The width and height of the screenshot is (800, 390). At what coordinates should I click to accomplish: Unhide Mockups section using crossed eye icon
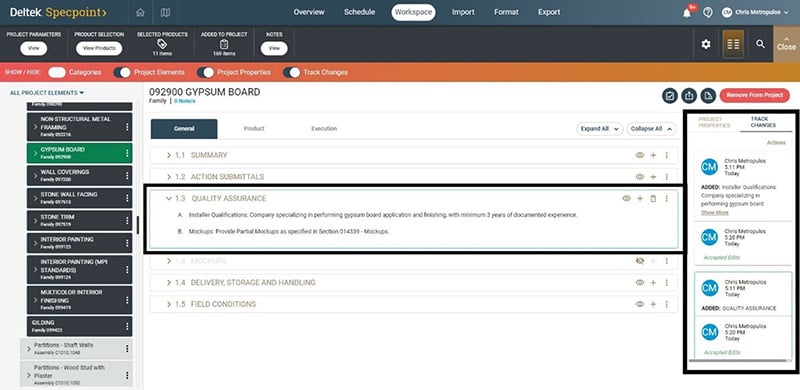[x=640, y=261]
